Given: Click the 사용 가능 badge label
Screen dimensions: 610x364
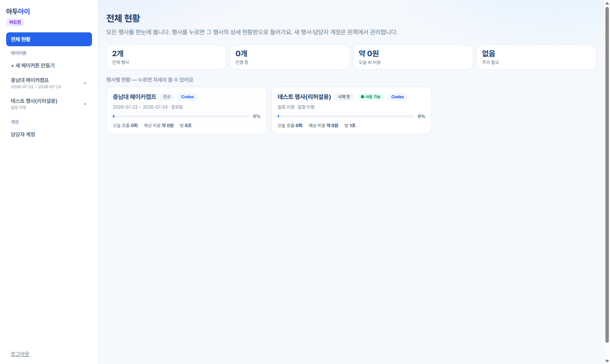Looking at the screenshot, I should point(373,97).
